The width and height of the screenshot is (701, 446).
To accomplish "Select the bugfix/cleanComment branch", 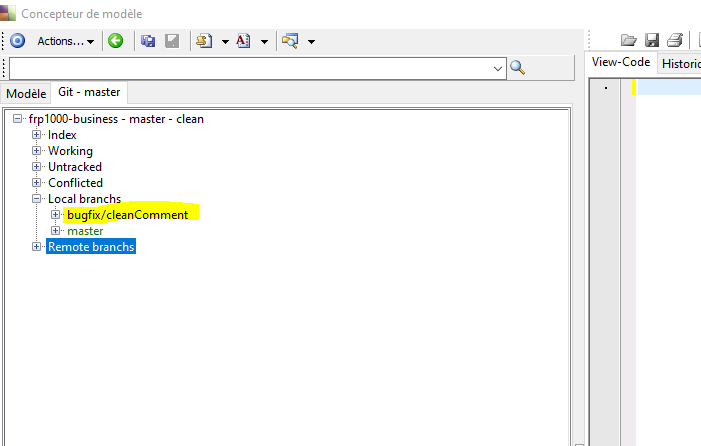I will (127, 215).
